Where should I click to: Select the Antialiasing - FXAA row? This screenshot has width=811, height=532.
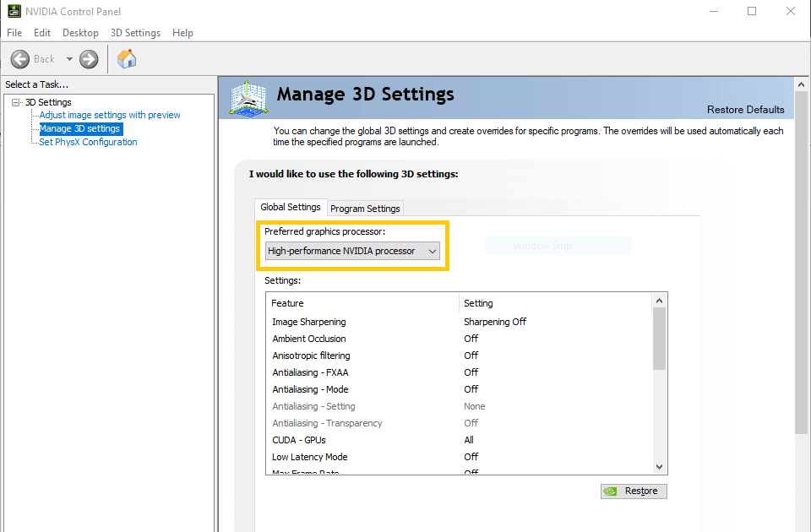click(459, 372)
